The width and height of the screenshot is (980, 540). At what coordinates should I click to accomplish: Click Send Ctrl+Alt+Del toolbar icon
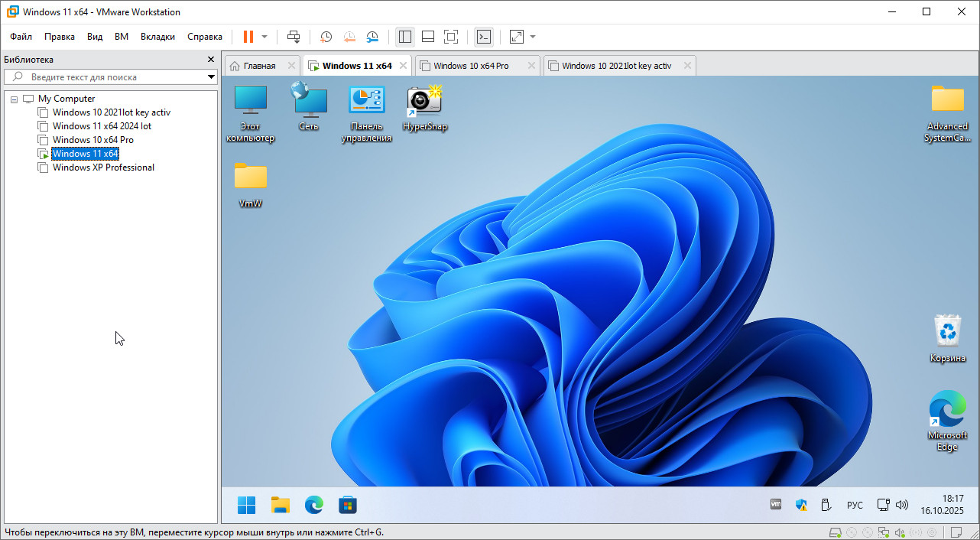click(x=294, y=37)
